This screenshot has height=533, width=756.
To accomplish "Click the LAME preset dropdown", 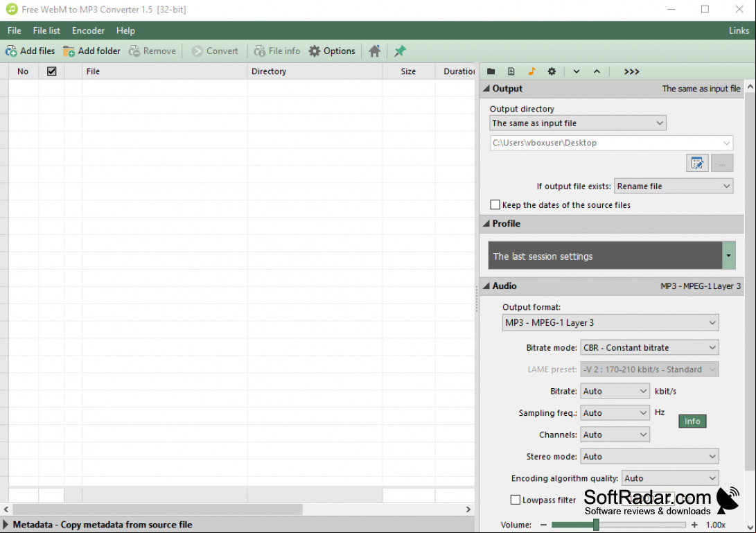I will (649, 369).
